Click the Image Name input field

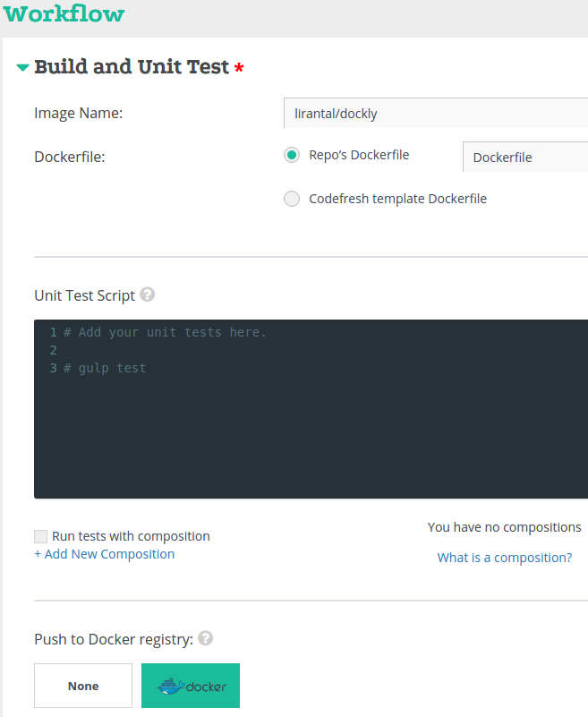click(435, 114)
